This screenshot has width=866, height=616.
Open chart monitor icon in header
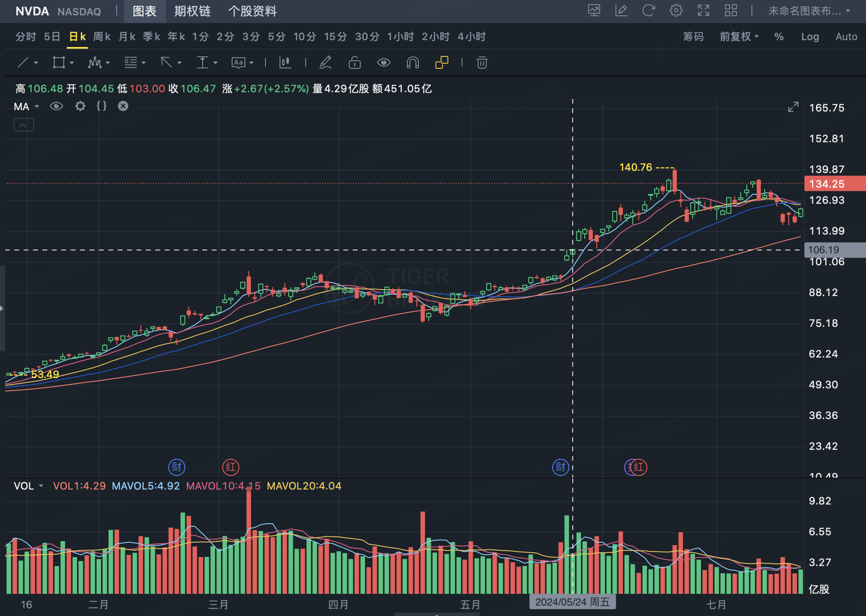click(594, 11)
